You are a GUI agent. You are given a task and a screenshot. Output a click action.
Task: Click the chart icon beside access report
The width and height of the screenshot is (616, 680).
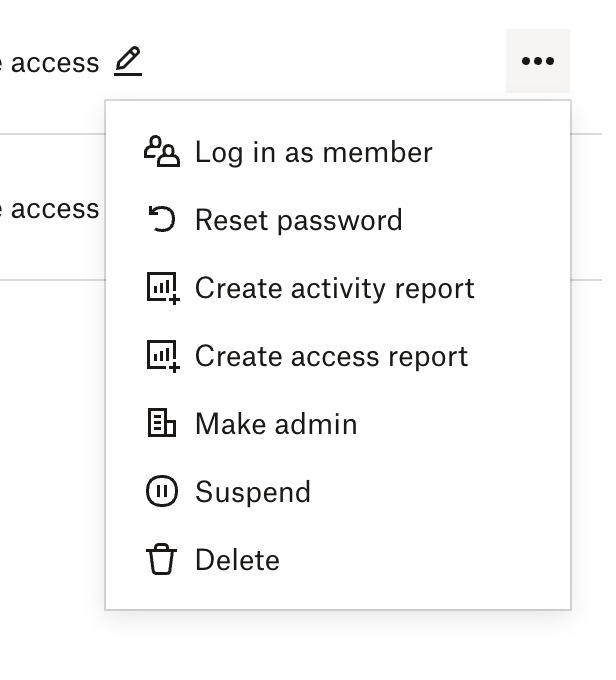(x=162, y=356)
